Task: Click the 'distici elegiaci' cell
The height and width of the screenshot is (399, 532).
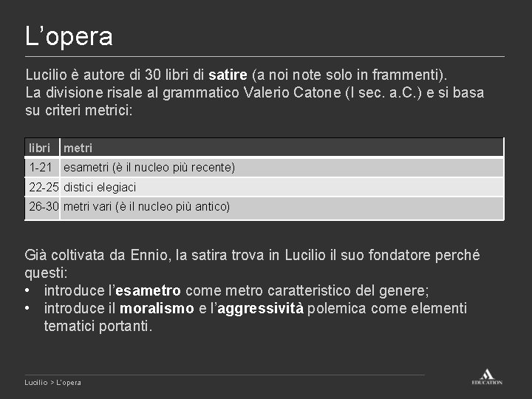Action: [x=282, y=187]
